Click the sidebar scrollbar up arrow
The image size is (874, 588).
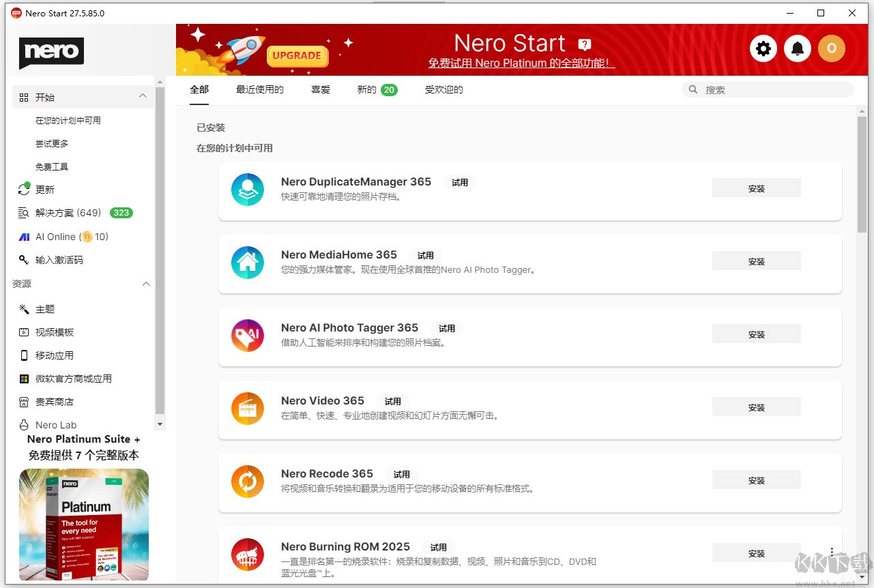click(x=160, y=81)
